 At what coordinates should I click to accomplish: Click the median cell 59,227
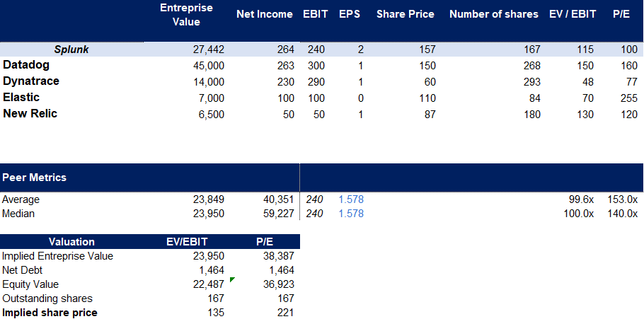click(x=278, y=214)
